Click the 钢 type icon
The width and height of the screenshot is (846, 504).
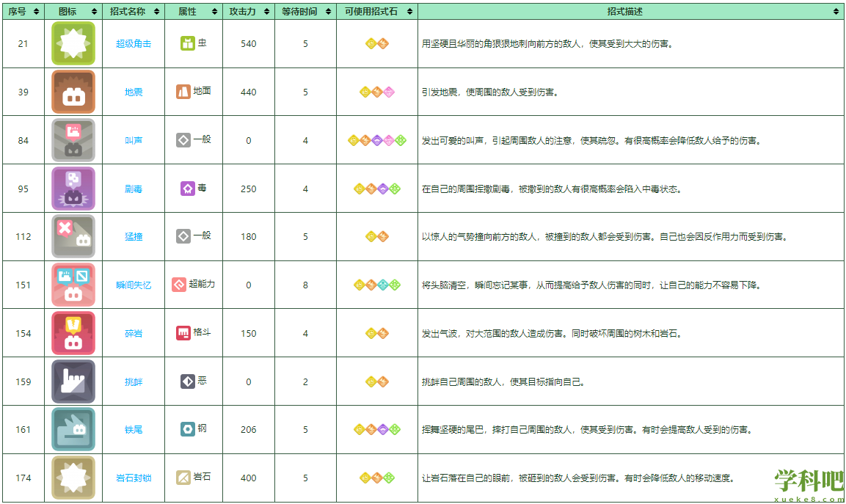(187, 429)
